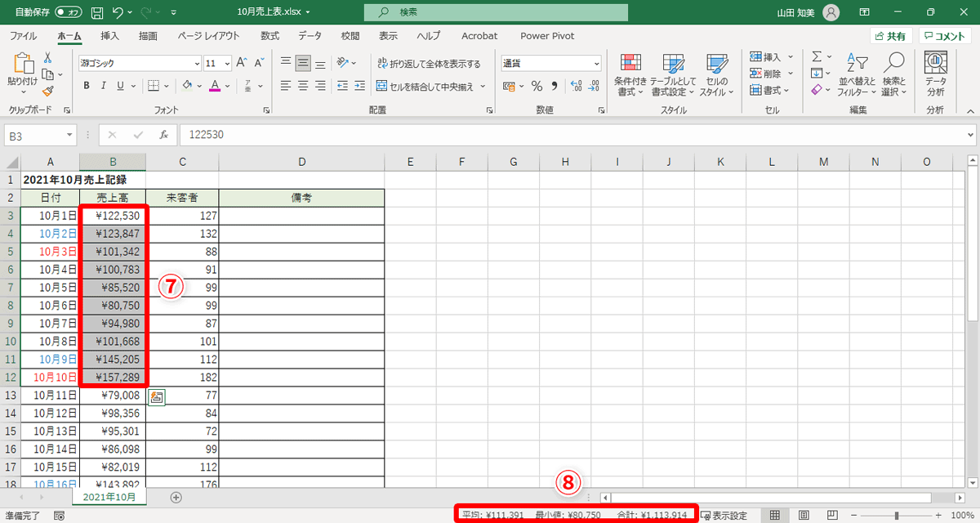Viewport: 980px width, 523px height.
Task: Click the Save icon in title bar
Action: click(x=97, y=12)
